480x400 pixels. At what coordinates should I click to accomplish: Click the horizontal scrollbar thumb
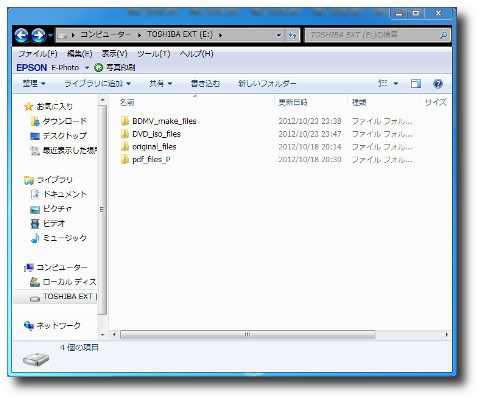coord(247,334)
